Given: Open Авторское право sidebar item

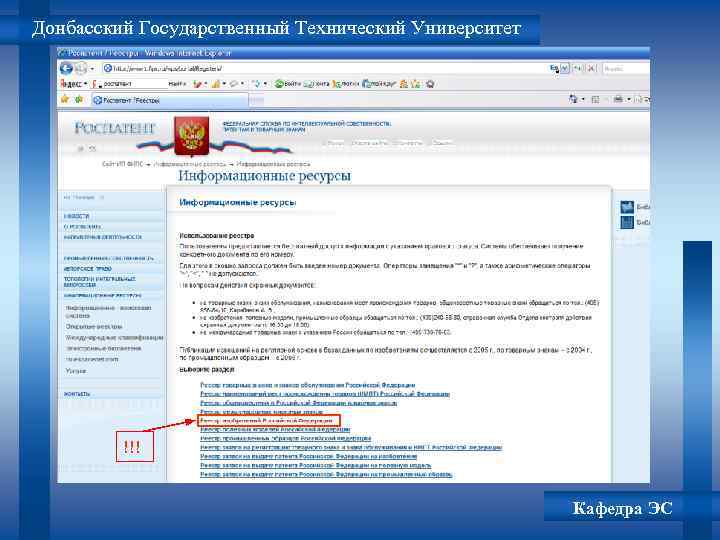Looking at the screenshot, I should tap(88, 269).
